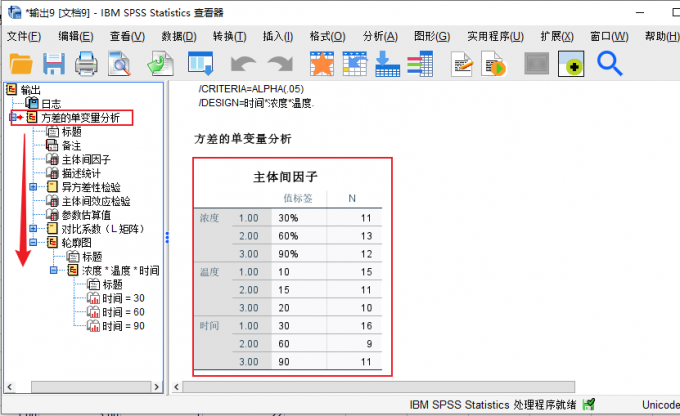Click the script pencil document icon
Viewport: 680px width, 416px height.
[x=461, y=64]
